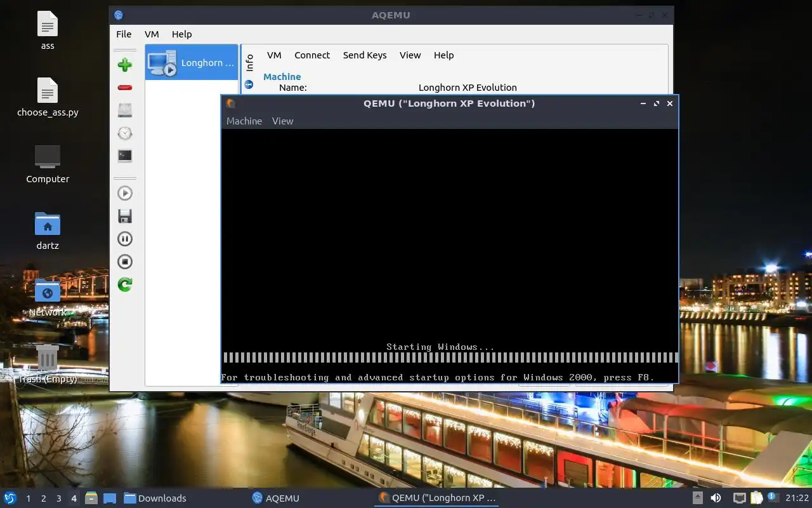This screenshot has height=508, width=812.
Task: Open the hard disk manager icon in AQEMU toolbar
Action: click(125, 110)
